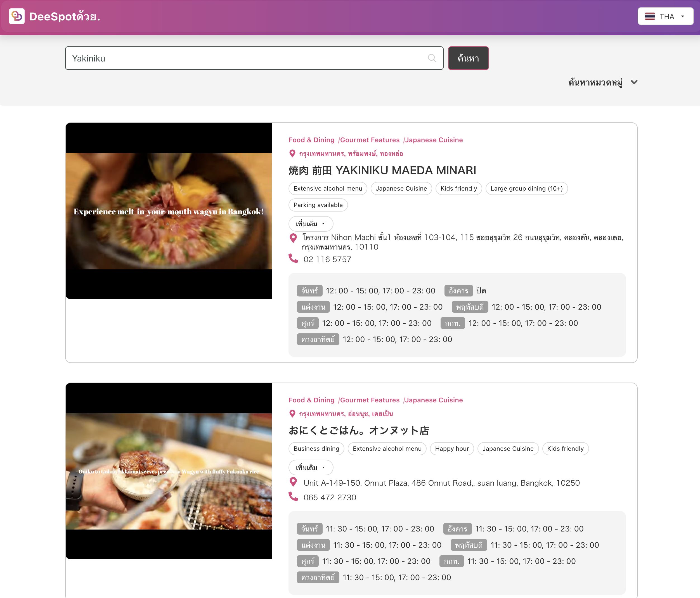
Task: Click the phone icon next to 065 472 2730
Action: (x=293, y=497)
